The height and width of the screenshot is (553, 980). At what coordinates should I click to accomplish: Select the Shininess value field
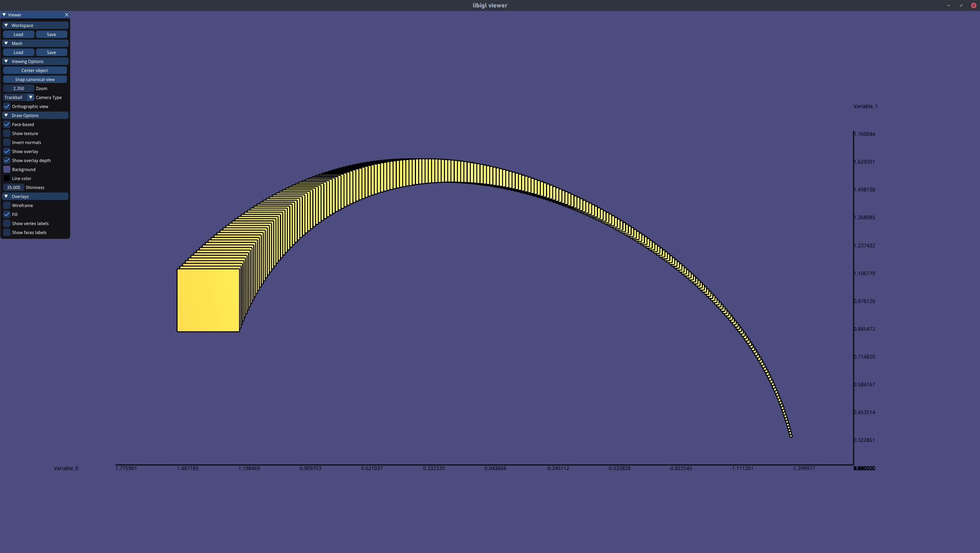[13, 187]
